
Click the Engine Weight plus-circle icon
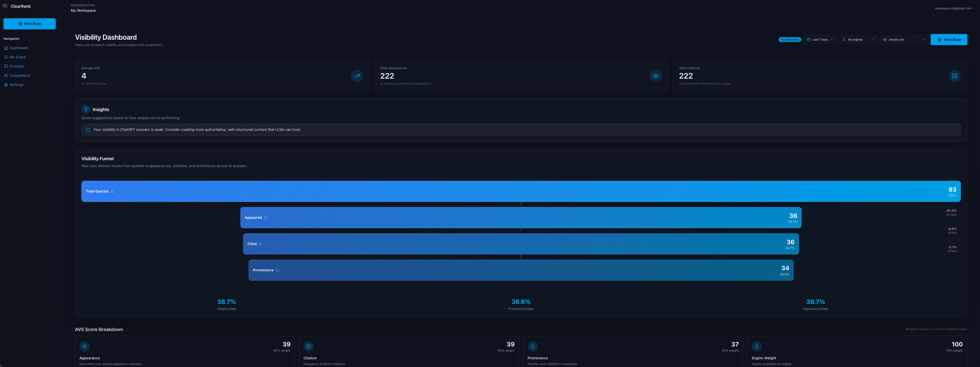(x=757, y=346)
